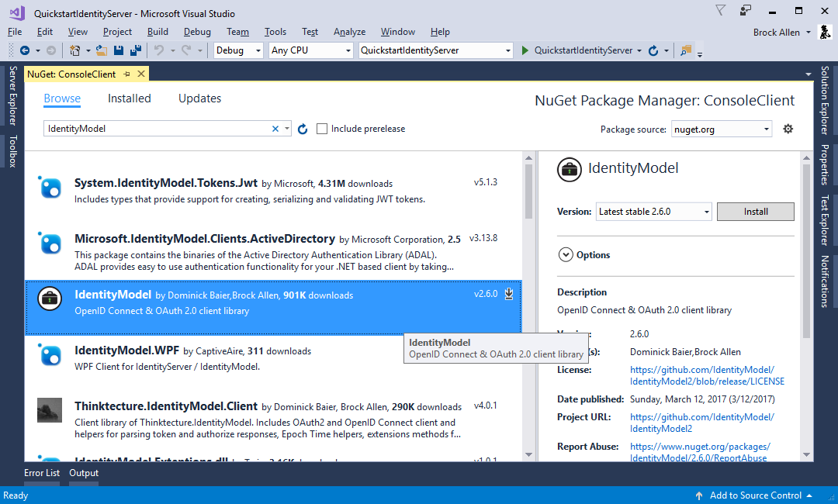Open the File menu

(x=15, y=32)
